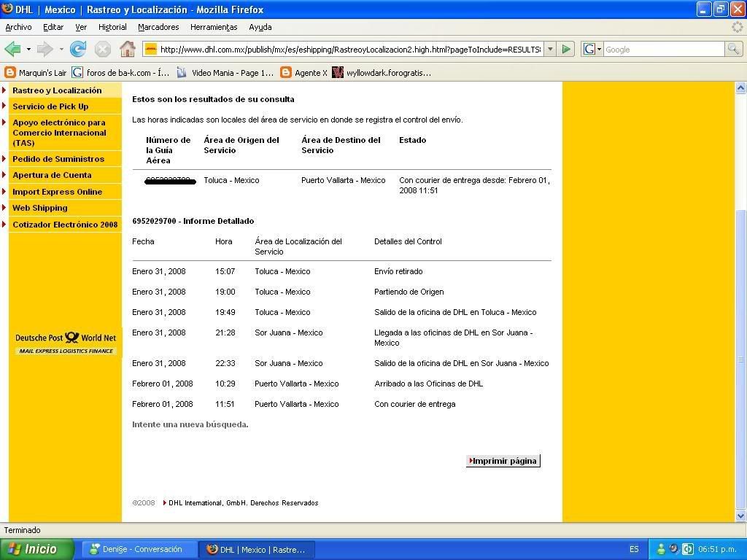This screenshot has height=560, width=747.
Task: Expand the back history dropdown arrow
Action: [28, 50]
